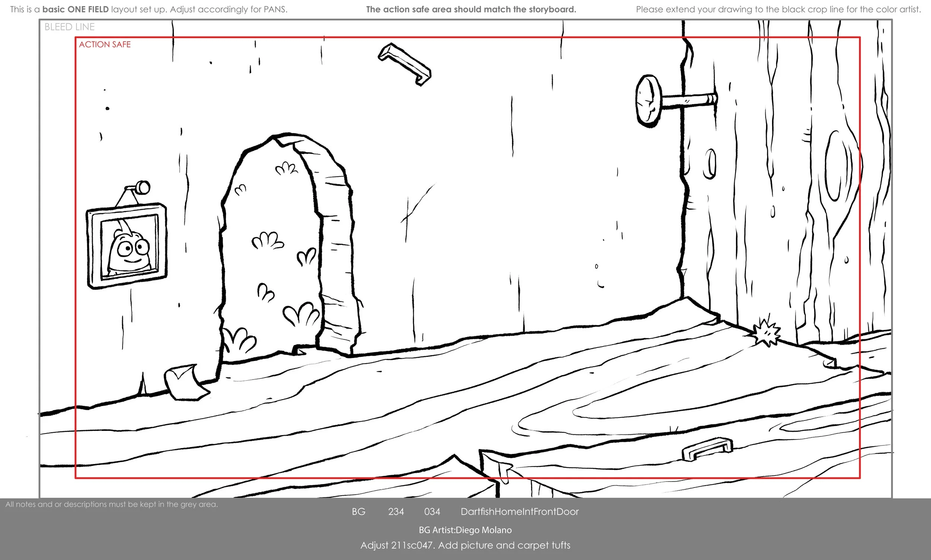
Task: Click the DartfishHomeIntFrontDoor title text
Action: pyautogui.click(x=519, y=512)
